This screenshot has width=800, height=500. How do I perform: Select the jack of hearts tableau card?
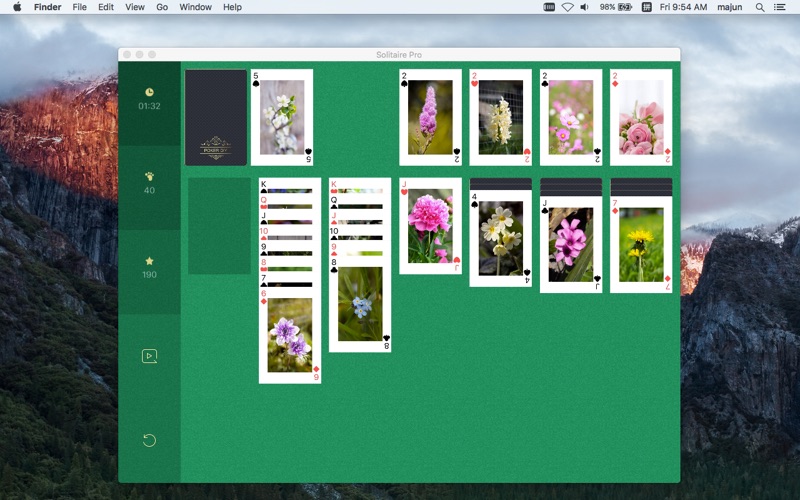tap(430, 226)
